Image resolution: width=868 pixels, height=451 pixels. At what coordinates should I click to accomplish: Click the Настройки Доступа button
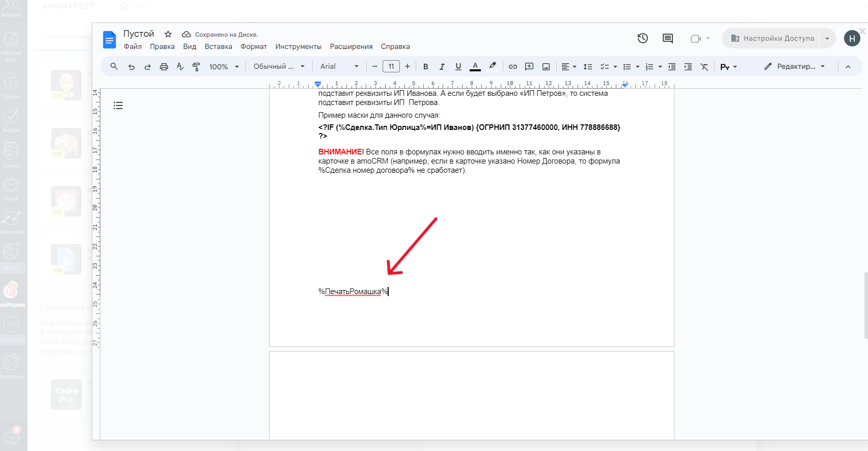pos(772,38)
